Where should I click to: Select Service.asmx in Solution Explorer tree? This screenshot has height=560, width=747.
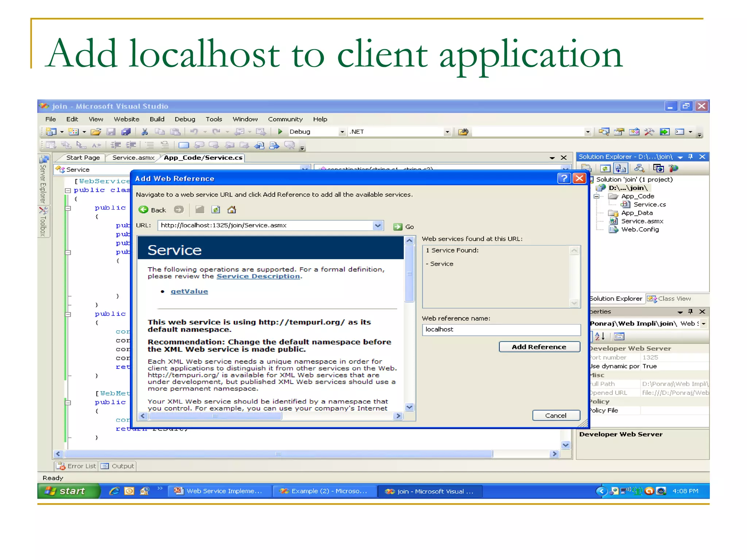pyautogui.click(x=642, y=221)
